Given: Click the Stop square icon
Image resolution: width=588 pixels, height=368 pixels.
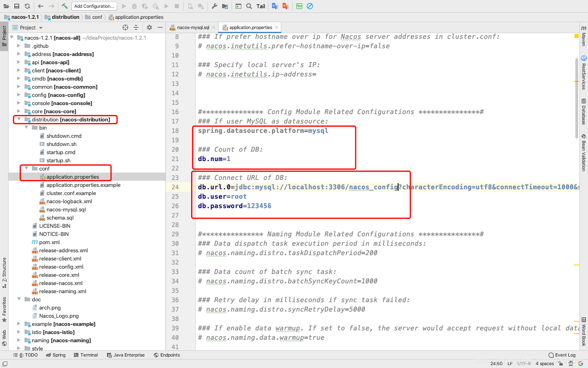Looking at the screenshot, I should click(x=177, y=6).
